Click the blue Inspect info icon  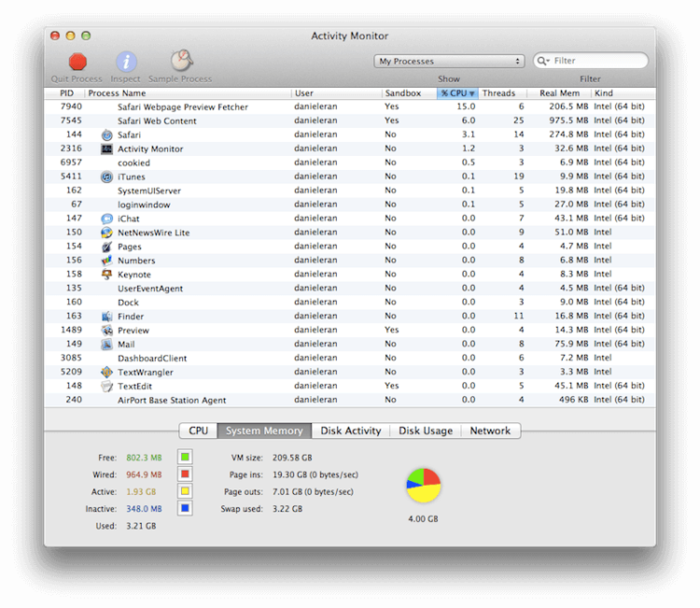(126, 62)
